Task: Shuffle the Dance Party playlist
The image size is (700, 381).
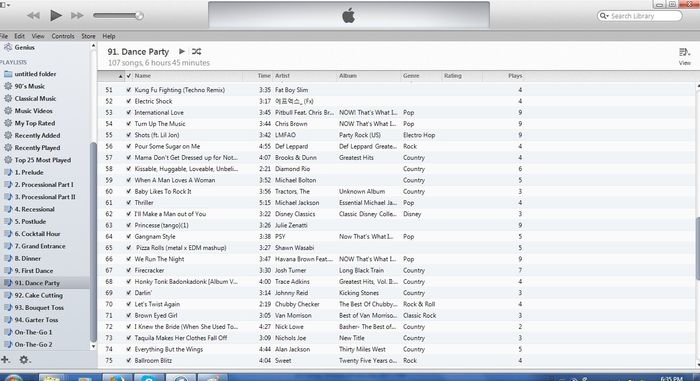Action: pyautogui.click(x=196, y=51)
